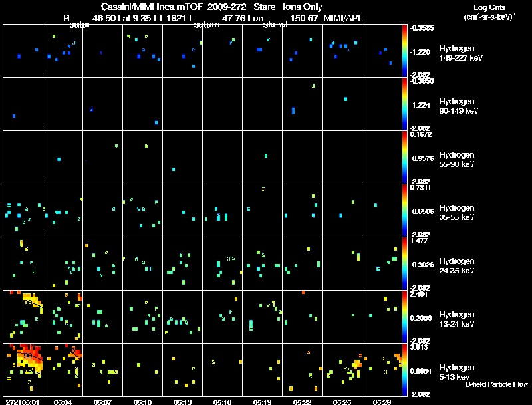Click the 1.477 scale maximum value
The width and height of the screenshot is (532, 405).
[419, 241]
